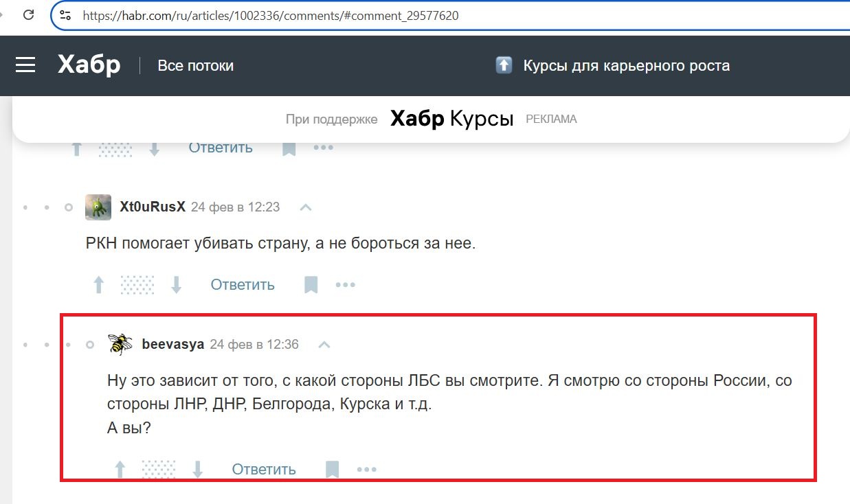Open the overflow dots on XtOuRusX's comment
The height and width of the screenshot is (504, 850).
point(346,284)
